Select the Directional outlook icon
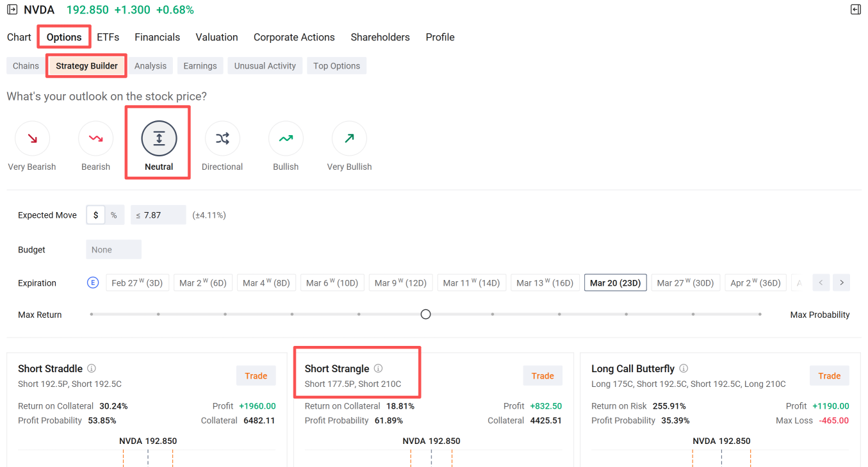 pos(222,138)
